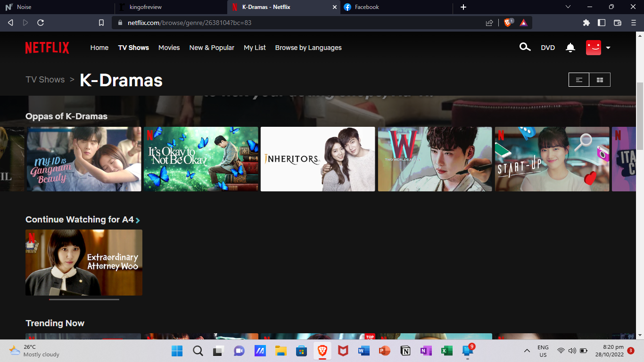Launch Microsoft Word from taskbar
This screenshot has height=362, width=644.
364,351
